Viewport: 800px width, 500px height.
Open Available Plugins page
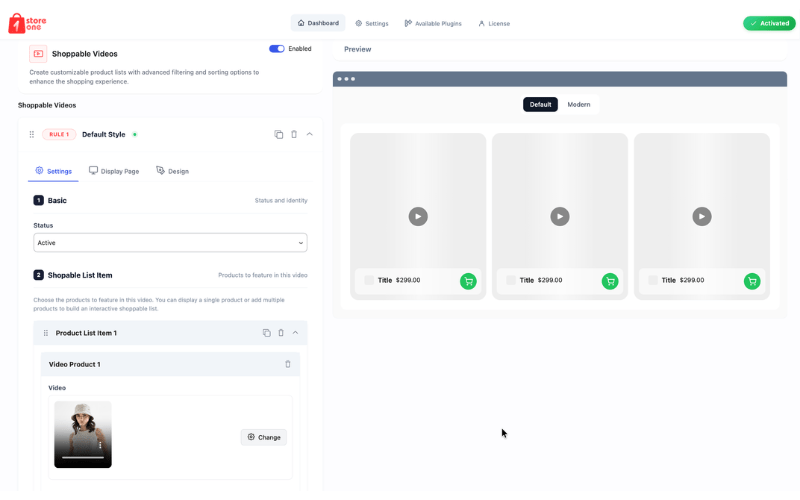(x=433, y=23)
